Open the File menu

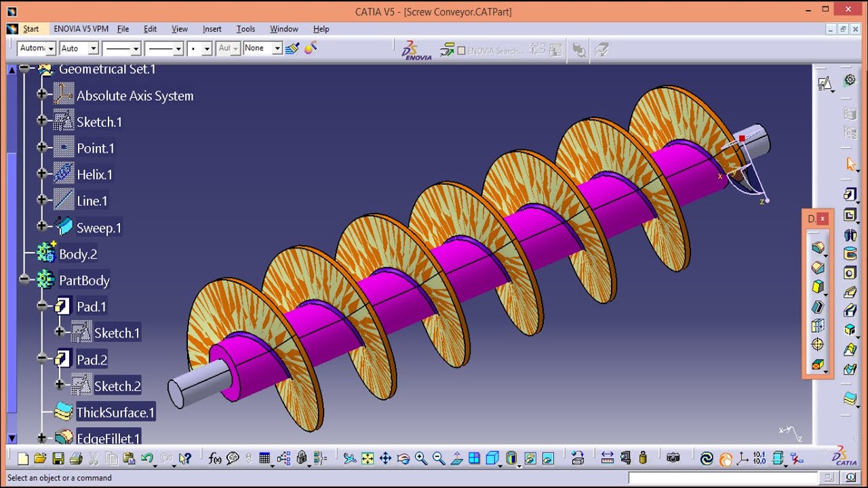click(123, 29)
